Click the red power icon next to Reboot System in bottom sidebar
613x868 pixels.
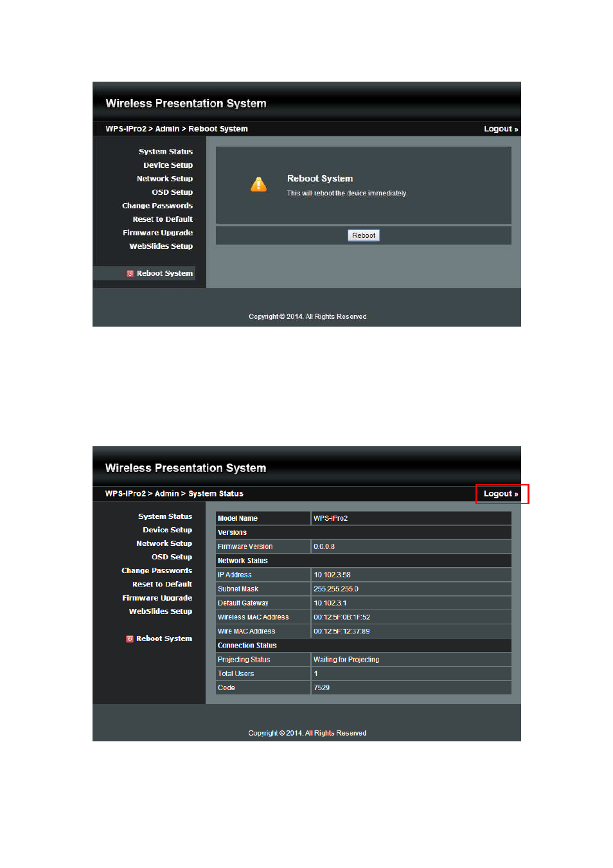tap(129, 638)
